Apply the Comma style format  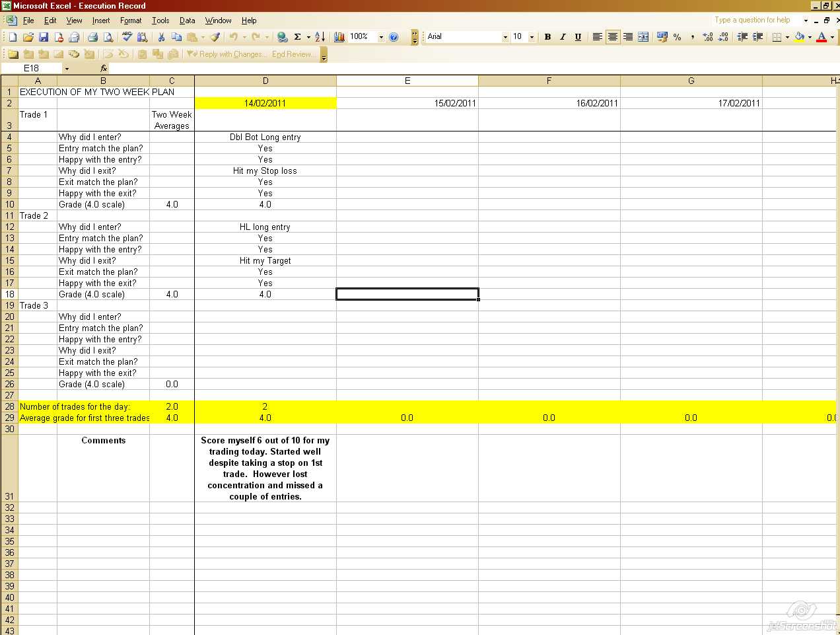(693, 37)
